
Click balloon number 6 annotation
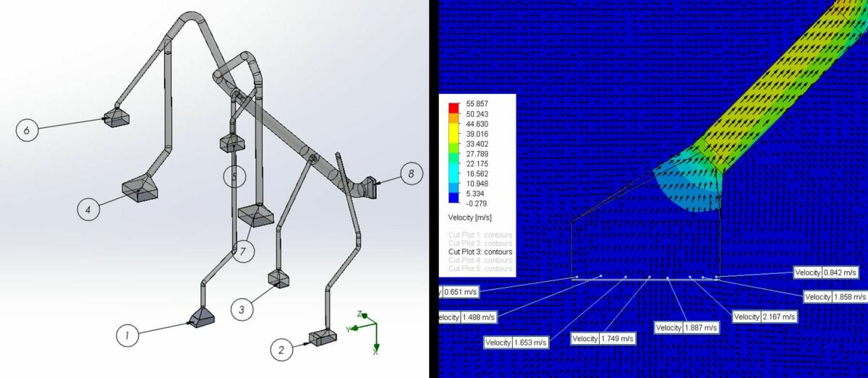(27, 130)
